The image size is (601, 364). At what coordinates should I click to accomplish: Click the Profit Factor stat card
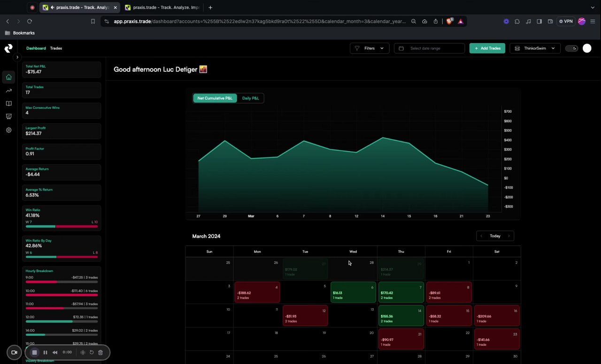[62, 152]
